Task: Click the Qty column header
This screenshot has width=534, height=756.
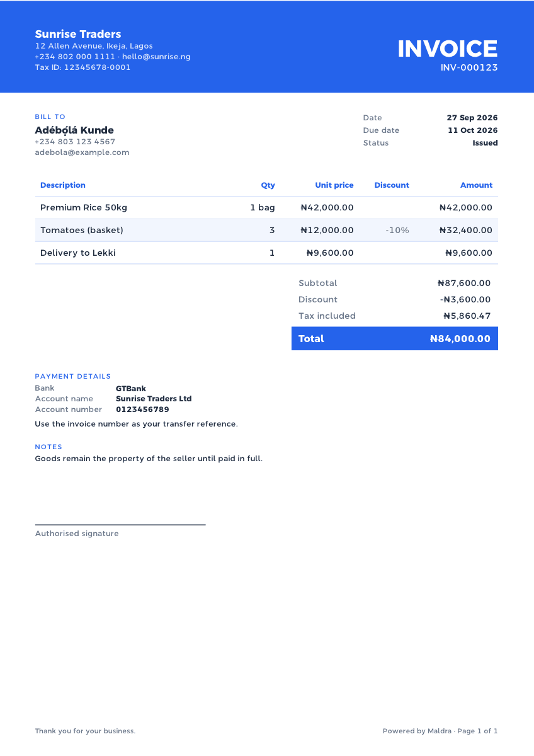Action: pos(268,185)
